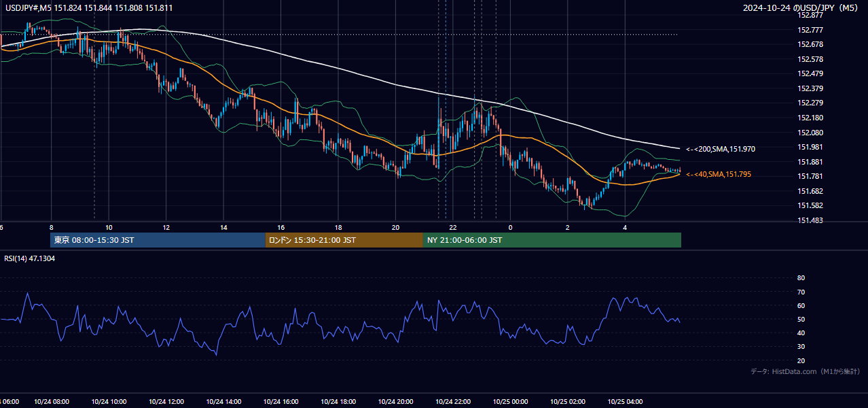868x408 pixels.
Task: Click the 10/25 00:00 time label
Action: click(510, 401)
